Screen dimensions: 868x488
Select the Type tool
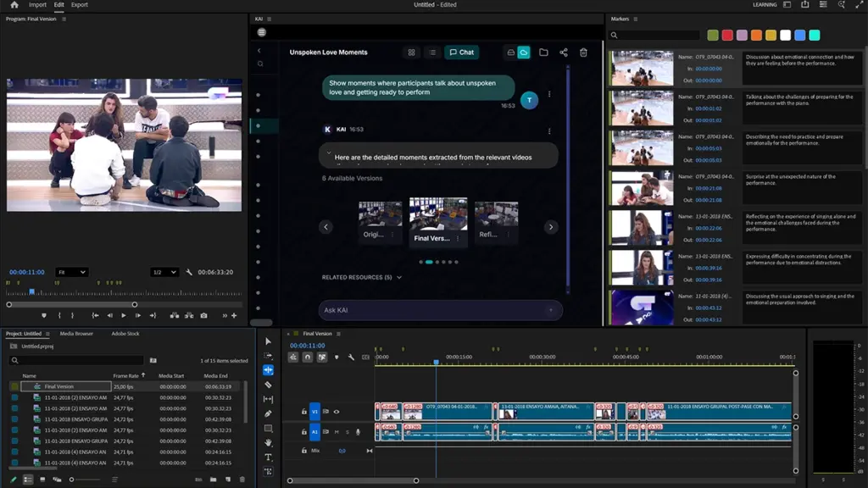[268, 457]
